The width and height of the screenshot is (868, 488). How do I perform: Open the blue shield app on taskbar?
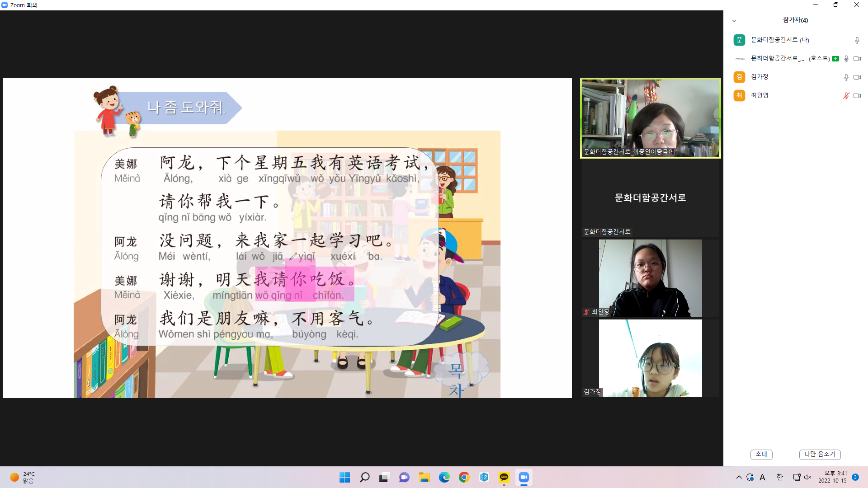coord(484,478)
